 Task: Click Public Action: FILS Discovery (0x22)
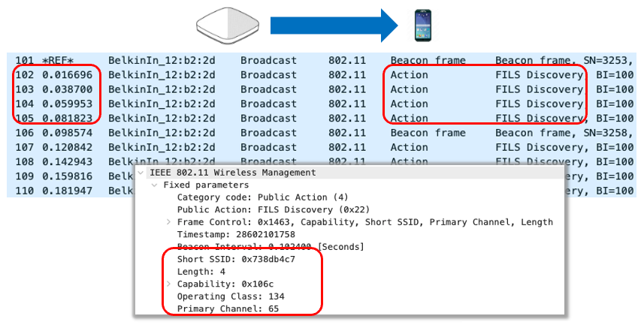(x=274, y=209)
